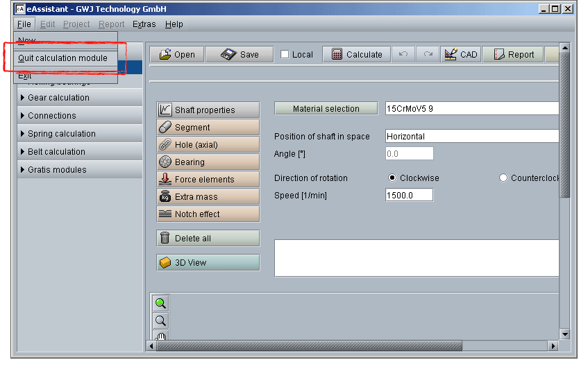The image size is (588, 369).
Task: Click the Report toolbar button
Action: click(x=513, y=55)
